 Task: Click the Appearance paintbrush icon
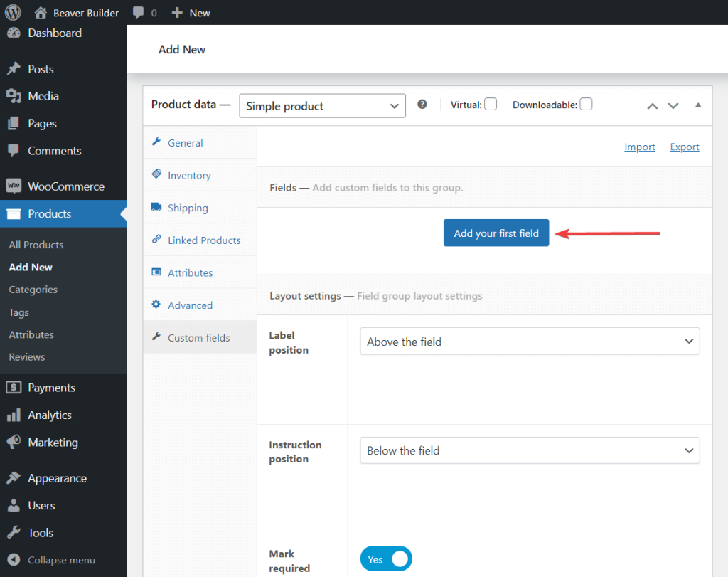pyautogui.click(x=13, y=477)
